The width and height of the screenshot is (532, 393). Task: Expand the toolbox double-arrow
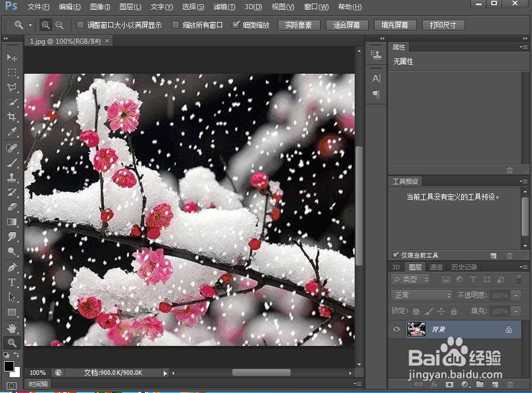6,39
